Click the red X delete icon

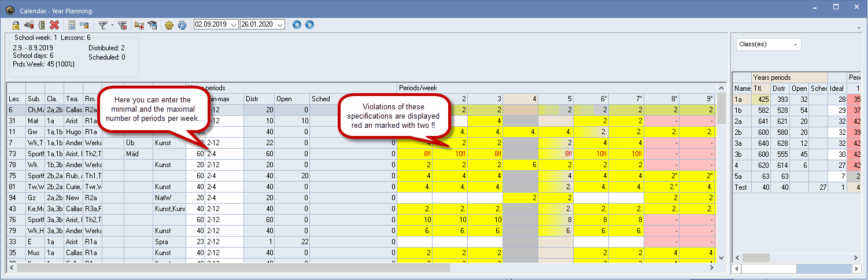(x=54, y=25)
